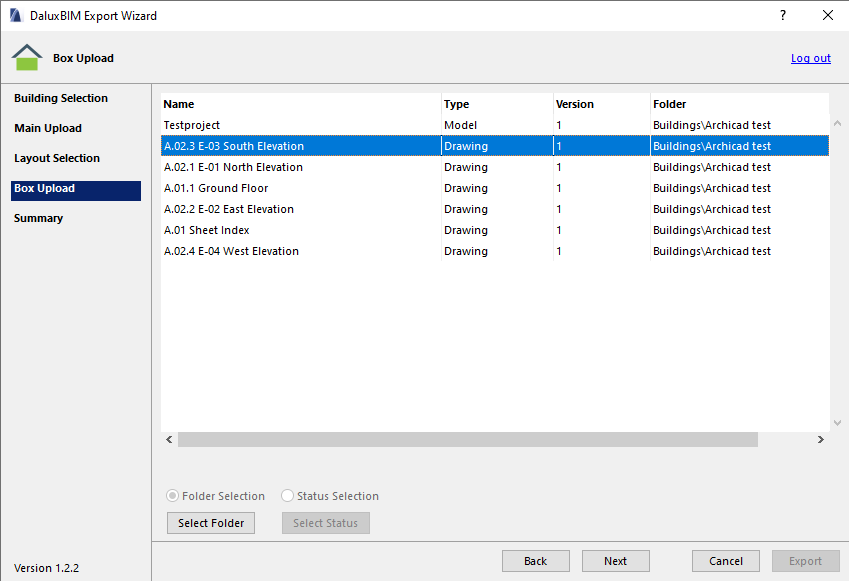
Task: Jump to the Summary step
Action: (38, 218)
